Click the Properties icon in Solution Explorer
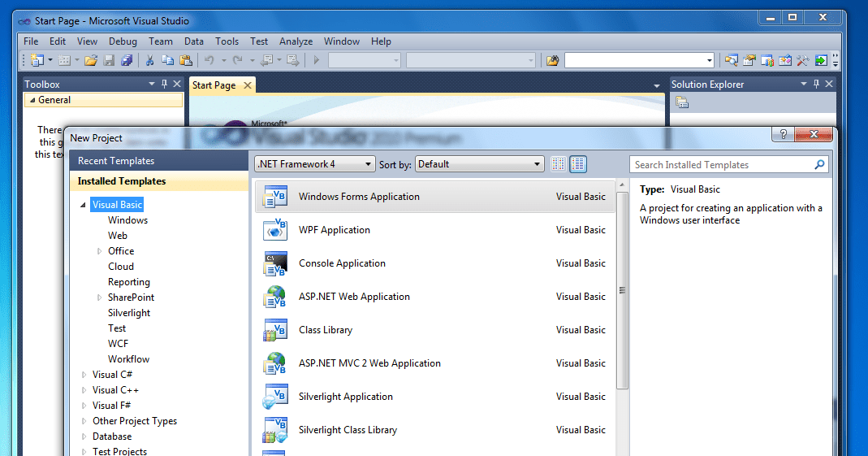Image resolution: width=868 pixels, height=456 pixels. [x=682, y=102]
